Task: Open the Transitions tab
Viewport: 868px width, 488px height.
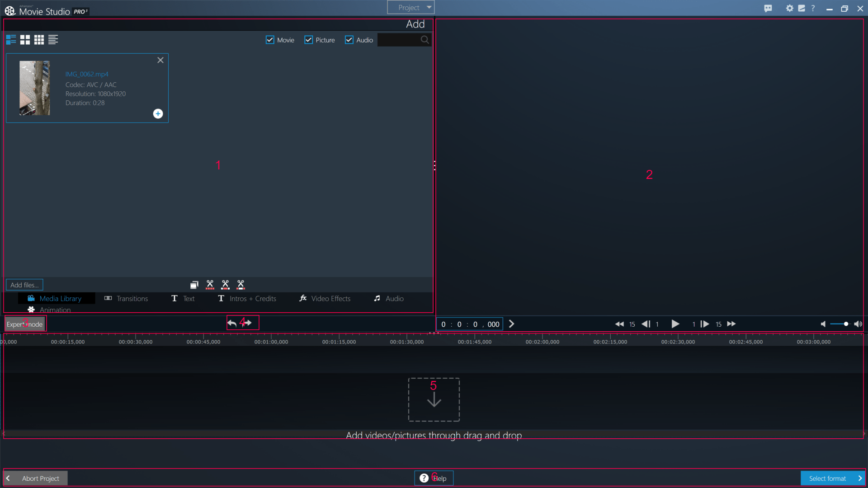Action: click(x=126, y=298)
